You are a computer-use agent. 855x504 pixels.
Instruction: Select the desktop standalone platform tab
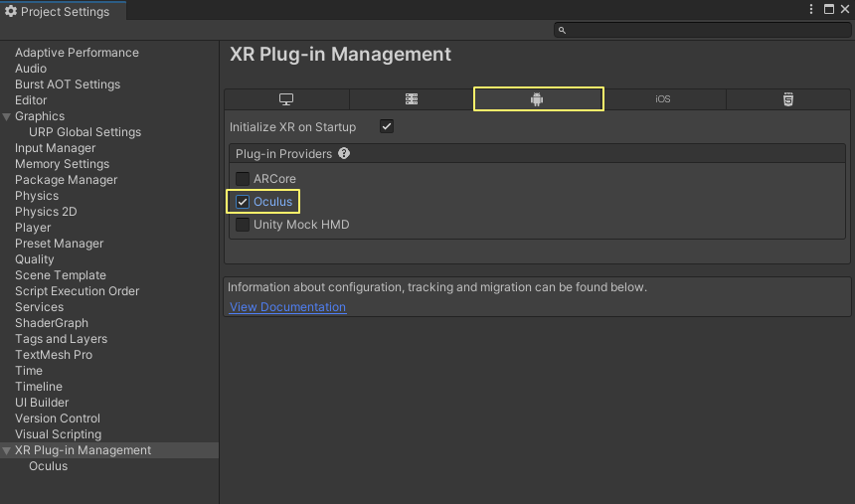coord(286,99)
